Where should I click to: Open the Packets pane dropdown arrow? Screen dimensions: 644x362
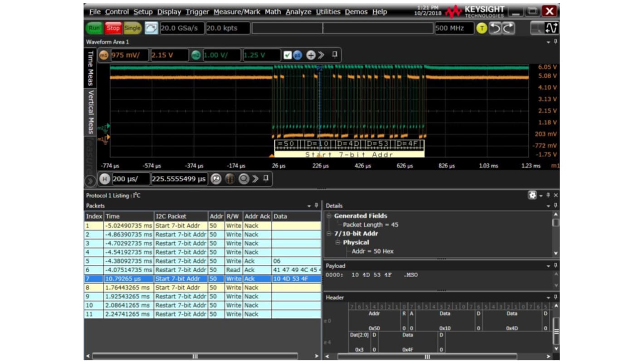pos(309,206)
